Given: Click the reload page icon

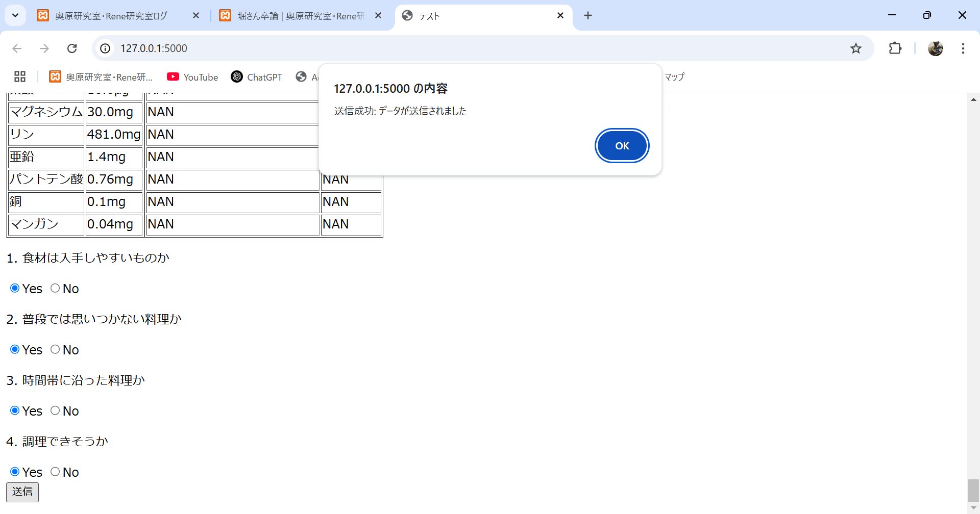Looking at the screenshot, I should click(x=72, y=48).
